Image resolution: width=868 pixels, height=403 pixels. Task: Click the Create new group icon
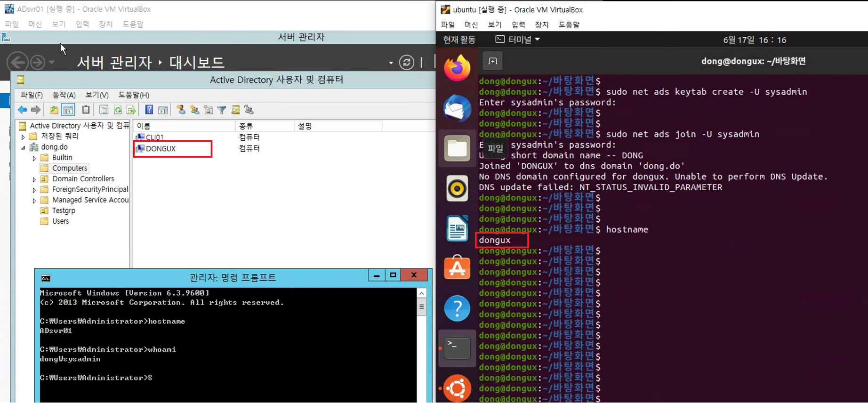coord(194,110)
